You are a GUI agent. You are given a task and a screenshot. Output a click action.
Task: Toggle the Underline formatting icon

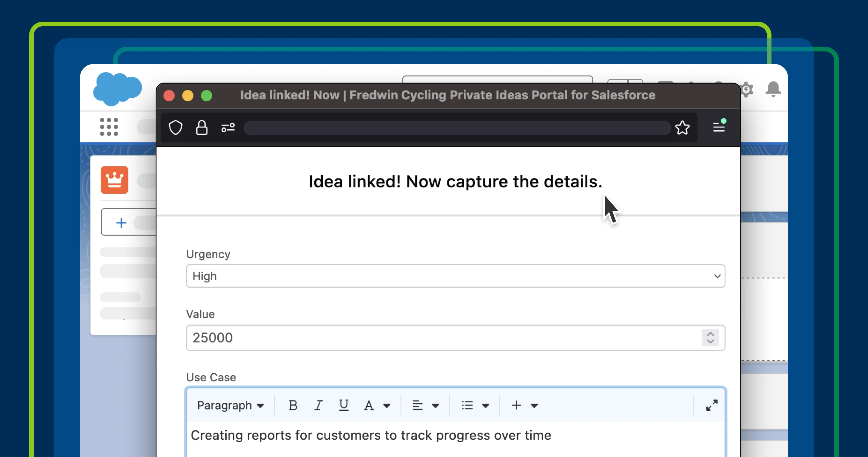(x=343, y=405)
